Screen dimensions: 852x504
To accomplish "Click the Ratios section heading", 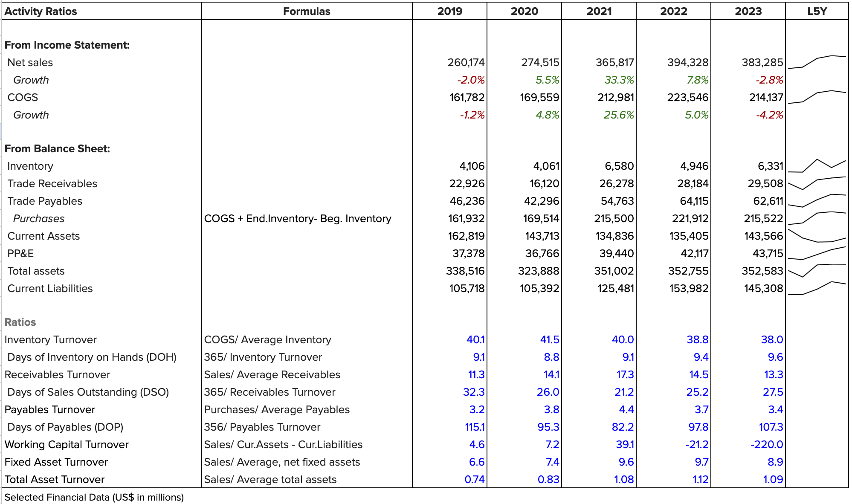I will point(20,322).
